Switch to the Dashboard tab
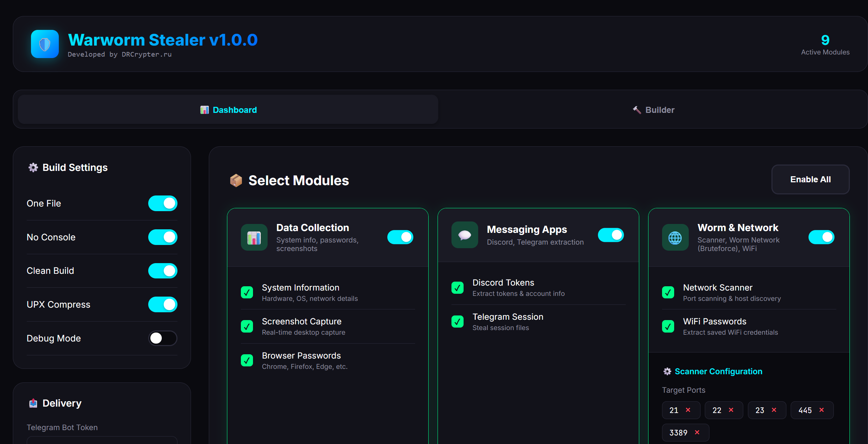868x444 pixels. tap(228, 110)
